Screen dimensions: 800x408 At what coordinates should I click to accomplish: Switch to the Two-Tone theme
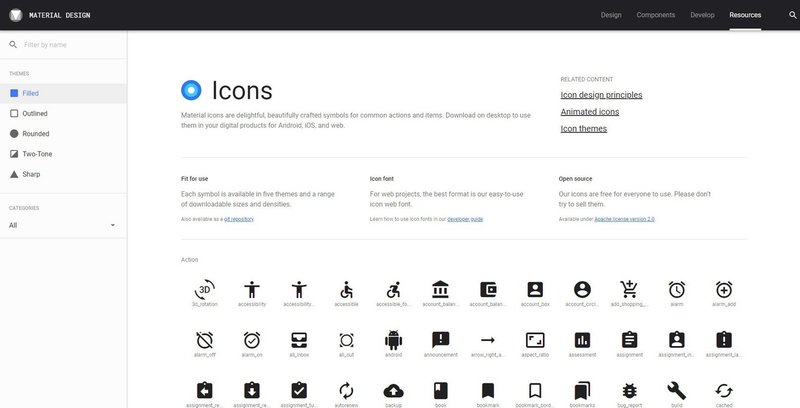click(x=63, y=154)
